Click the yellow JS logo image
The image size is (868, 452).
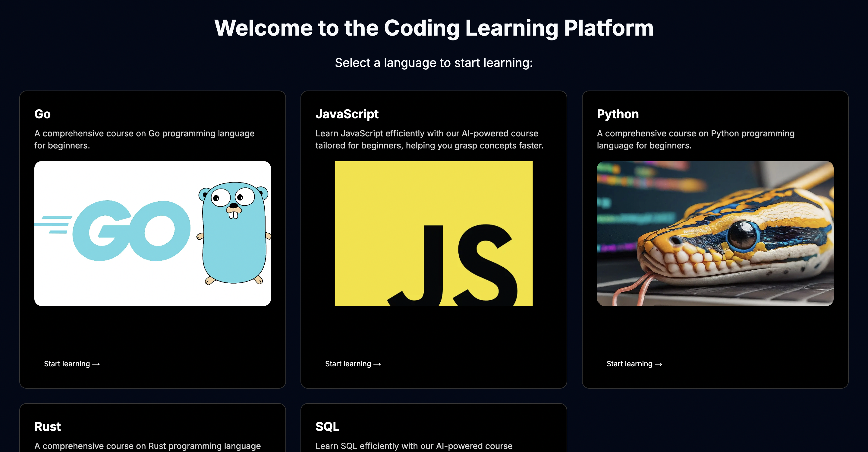tap(433, 234)
